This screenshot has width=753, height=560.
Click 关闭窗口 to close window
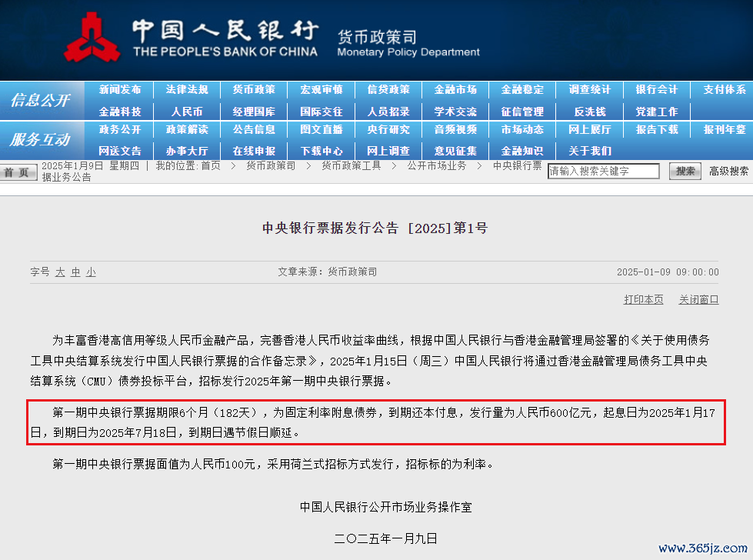tap(698, 300)
